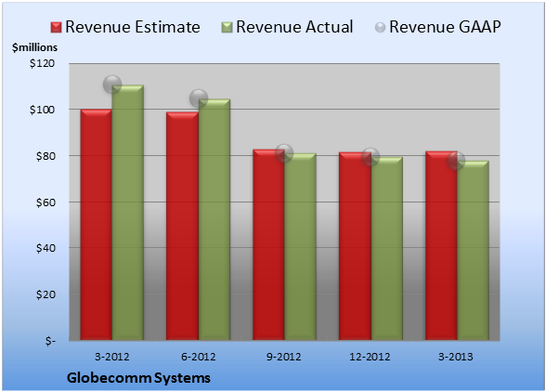Image resolution: width=546 pixels, height=392 pixels.
Task: Click the '$-' zero axis value
Action: tap(50, 341)
